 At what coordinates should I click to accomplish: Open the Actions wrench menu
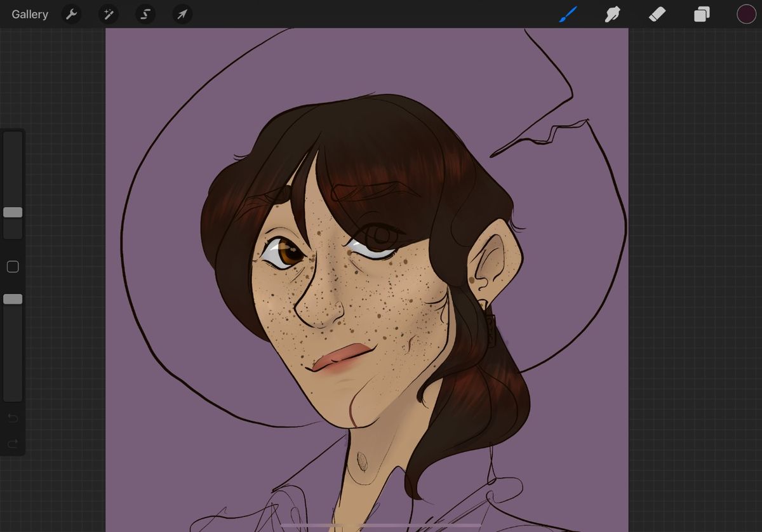(x=71, y=14)
